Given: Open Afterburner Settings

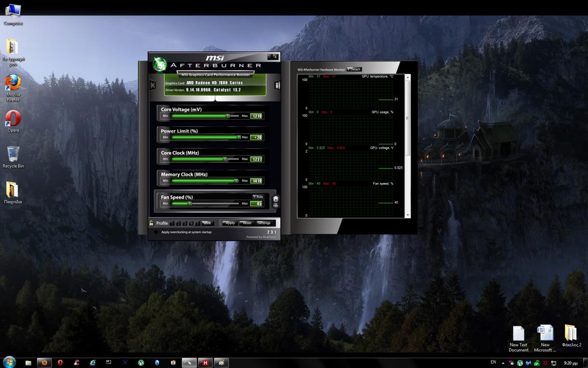Looking at the screenshot, I should click(x=264, y=223).
